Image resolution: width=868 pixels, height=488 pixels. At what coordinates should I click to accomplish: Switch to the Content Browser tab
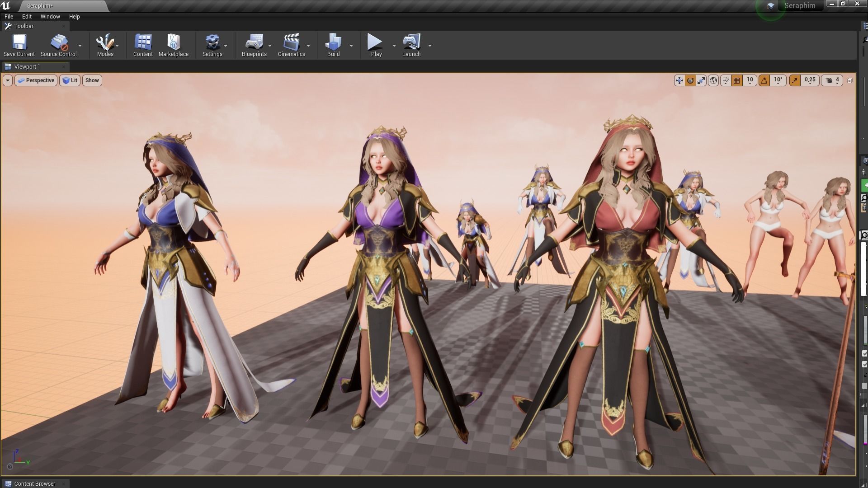pyautogui.click(x=35, y=483)
